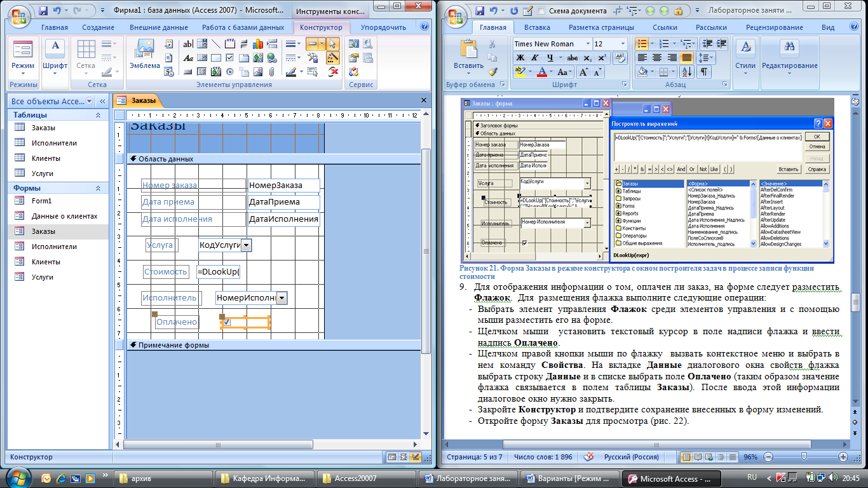Select the Label (Aa) control tool
Screen dimensions: 868x488
188,58
